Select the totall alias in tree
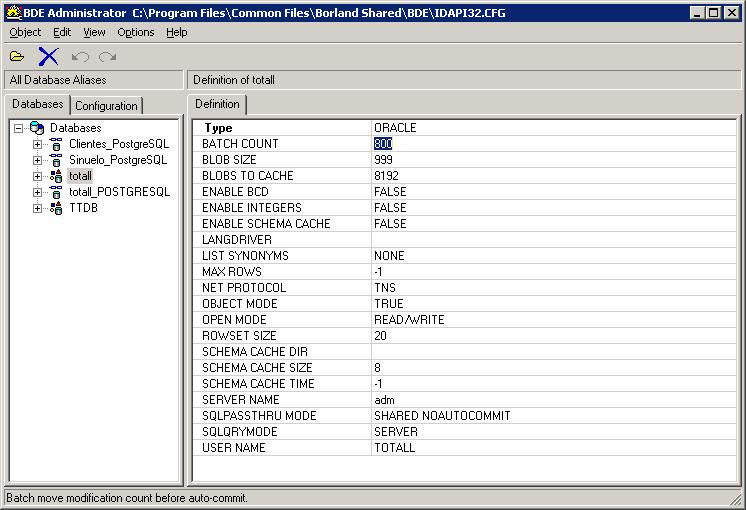The image size is (746, 510). click(80, 176)
